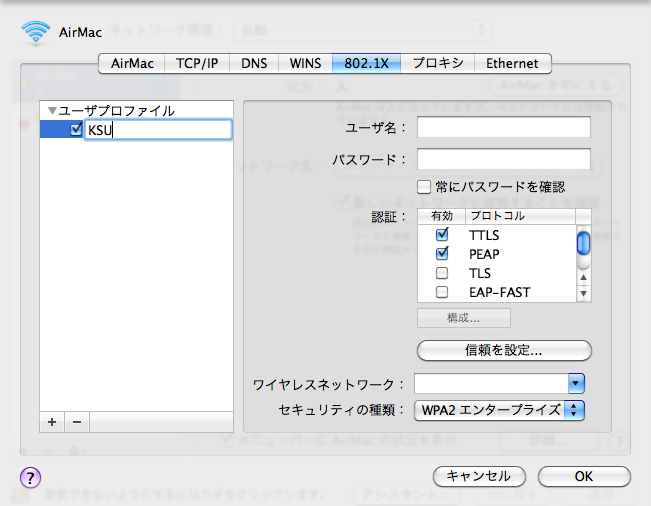Uncheck the TTLS protocol checkbox
The height and width of the screenshot is (506, 651).
442,235
